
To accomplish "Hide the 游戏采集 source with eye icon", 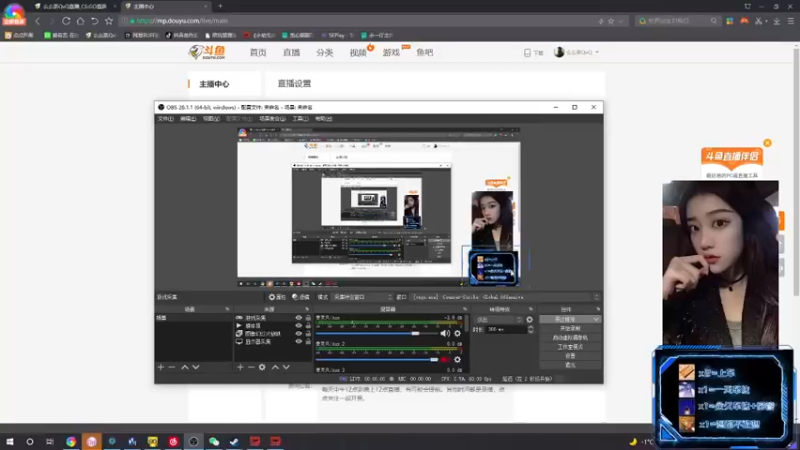I will point(298,318).
